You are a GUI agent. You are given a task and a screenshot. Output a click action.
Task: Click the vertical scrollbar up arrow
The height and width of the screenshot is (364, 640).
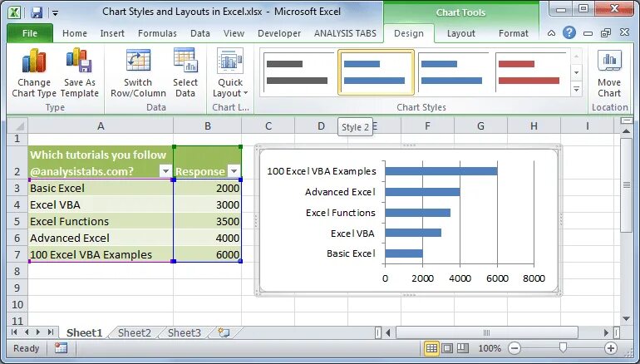626,131
